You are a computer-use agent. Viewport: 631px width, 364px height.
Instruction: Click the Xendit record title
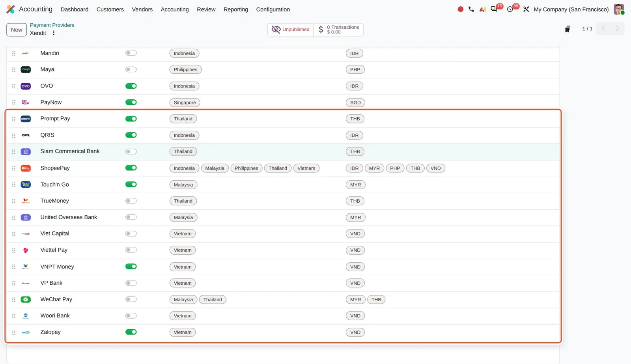click(x=38, y=33)
